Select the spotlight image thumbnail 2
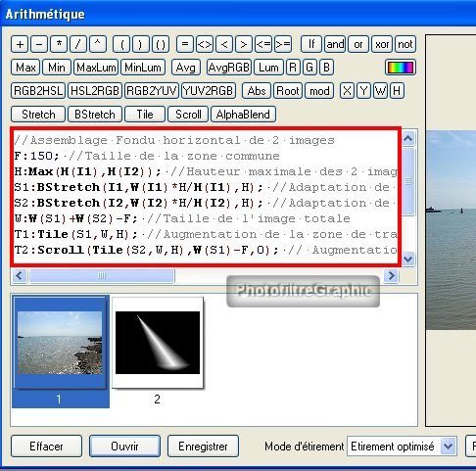Screen dimensions: 476x471 (158, 343)
